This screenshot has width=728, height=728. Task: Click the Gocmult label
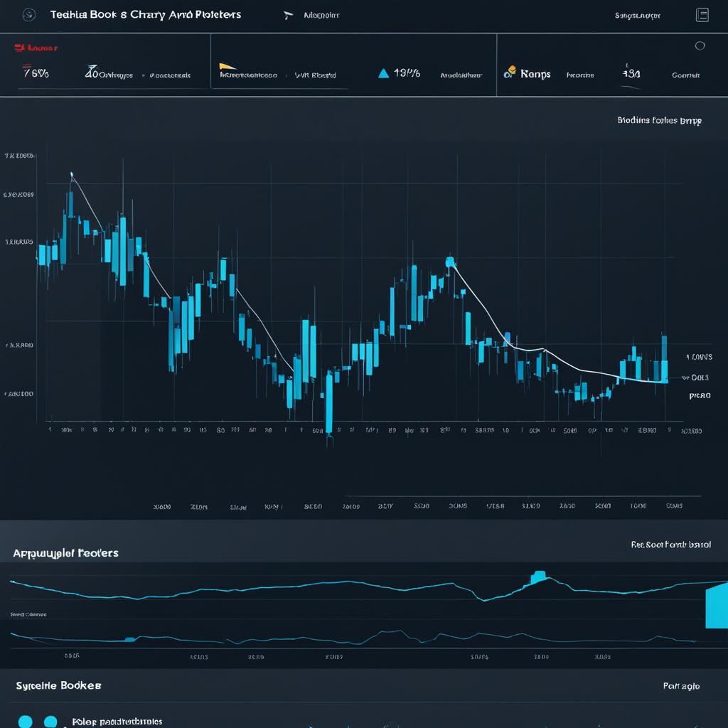pyautogui.click(x=685, y=75)
